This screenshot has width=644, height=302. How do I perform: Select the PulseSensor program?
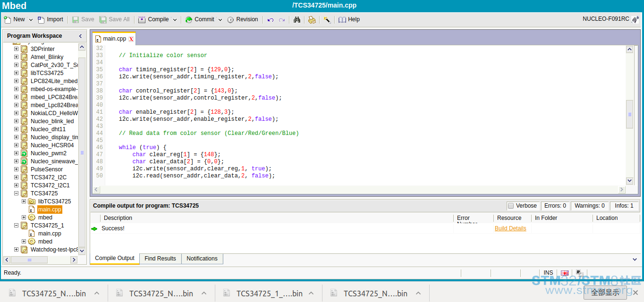pos(47,169)
